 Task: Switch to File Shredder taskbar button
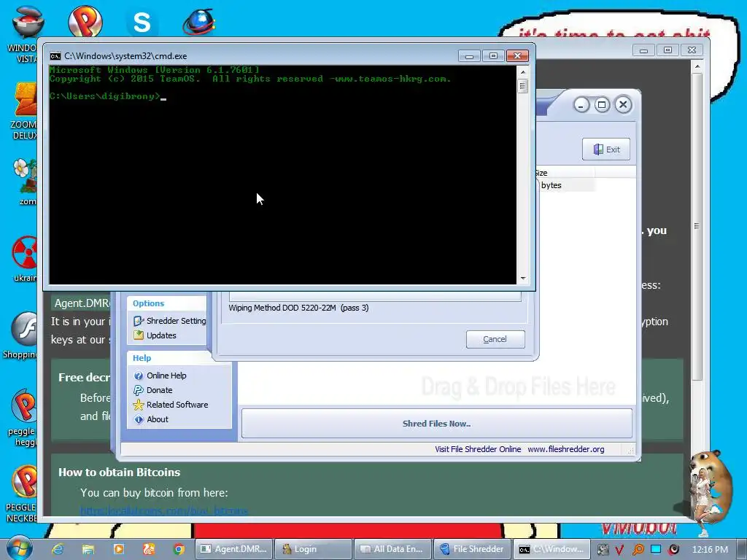click(472, 549)
